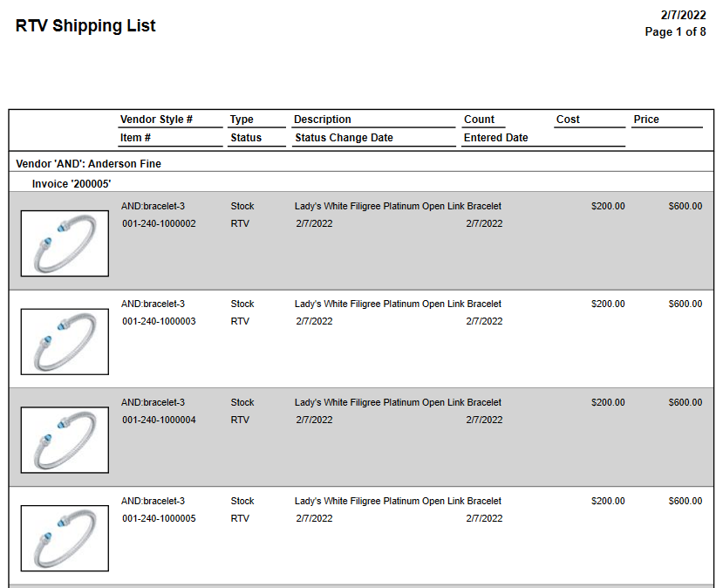
Task: Click the Vendor Style # column header
Action: 156,120
